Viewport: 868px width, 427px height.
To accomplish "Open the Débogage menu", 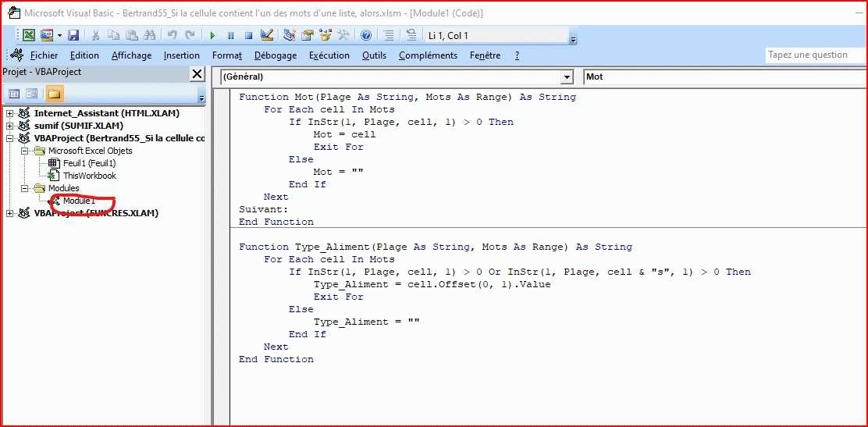I will tap(276, 55).
